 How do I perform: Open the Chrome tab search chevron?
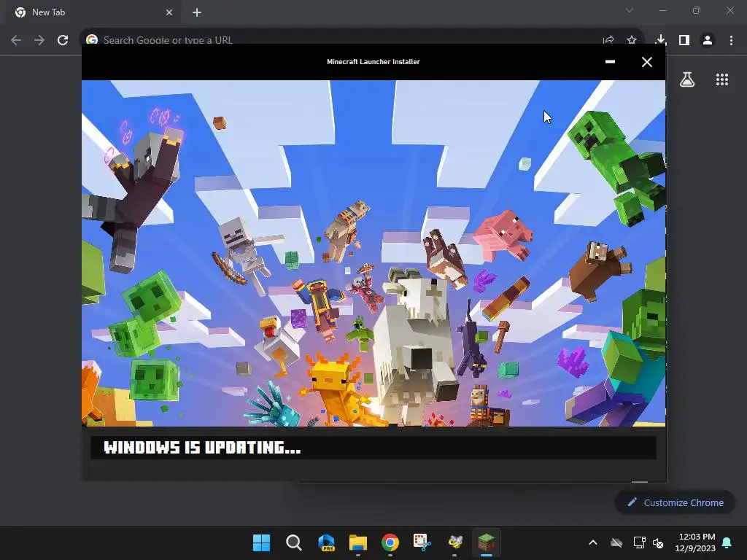[630, 10]
